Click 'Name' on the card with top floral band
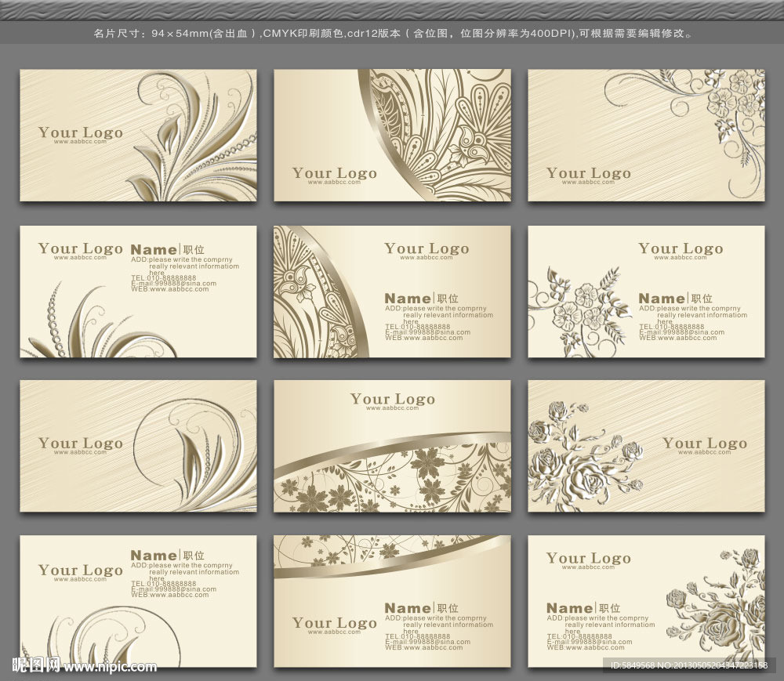The width and height of the screenshot is (784, 681). [x=408, y=608]
